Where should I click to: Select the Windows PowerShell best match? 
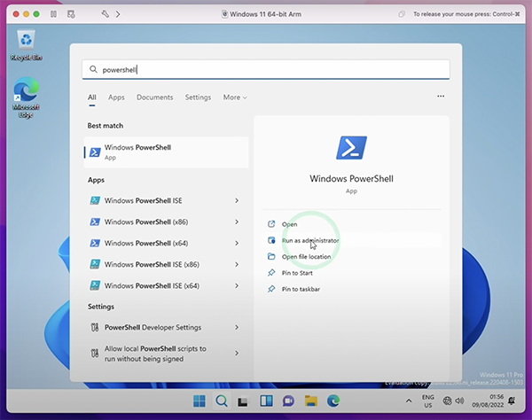pyautogui.click(x=167, y=152)
